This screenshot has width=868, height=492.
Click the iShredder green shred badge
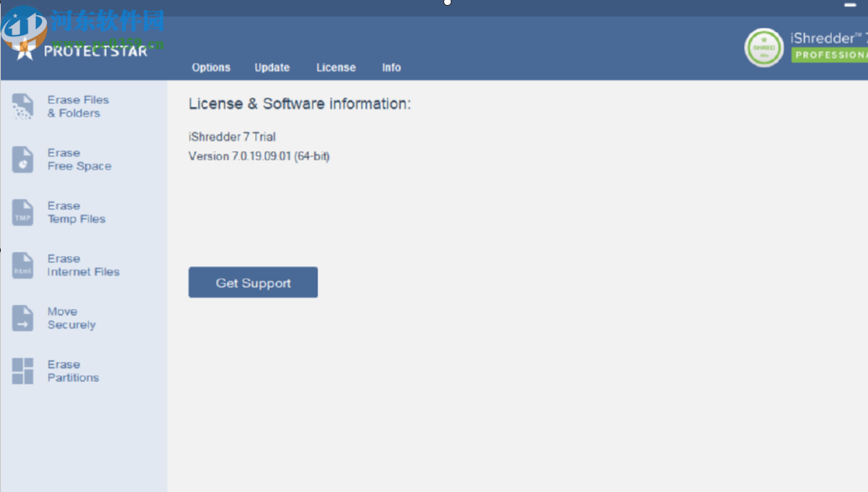pos(764,48)
